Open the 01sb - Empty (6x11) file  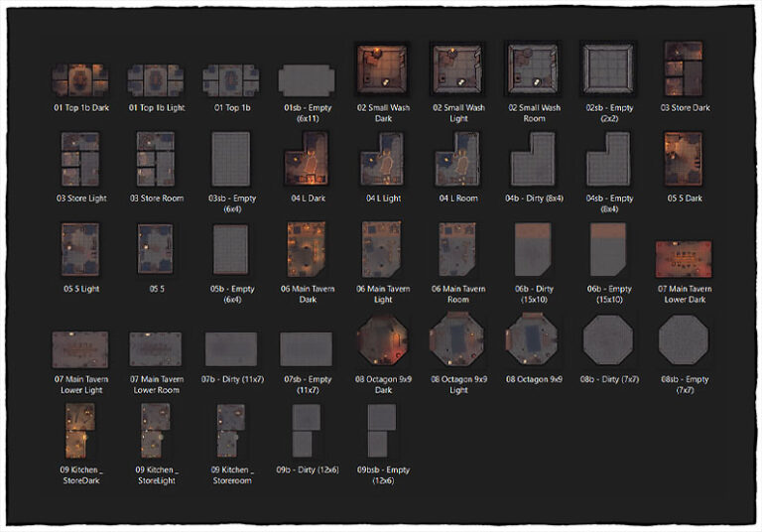pyautogui.click(x=307, y=79)
